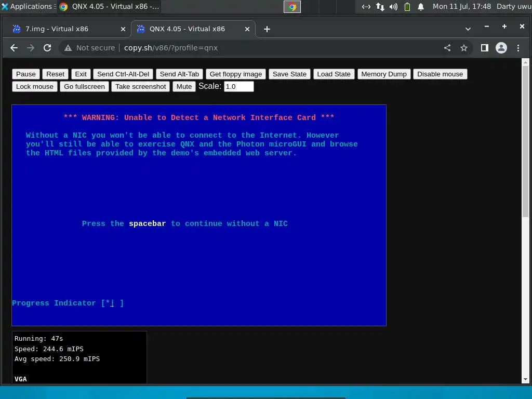
Task: Close the 7.img browser tab
Action: (123, 29)
